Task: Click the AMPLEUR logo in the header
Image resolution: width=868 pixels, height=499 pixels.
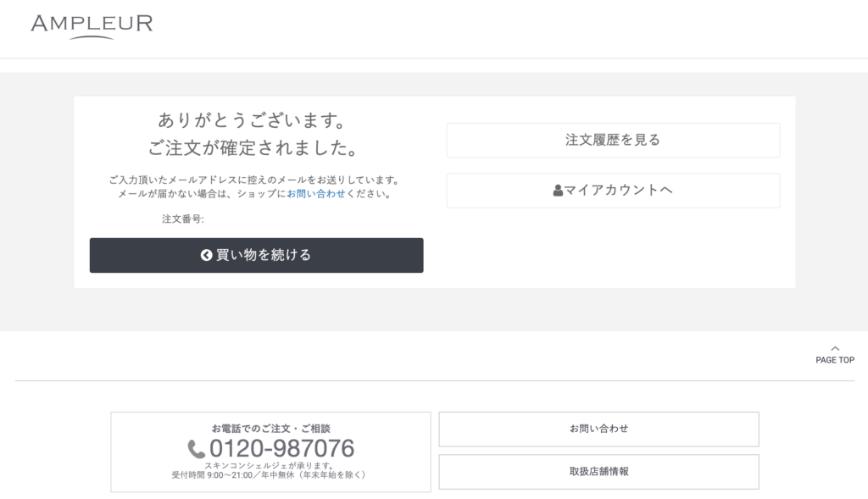Action: (x=92, y=26)
